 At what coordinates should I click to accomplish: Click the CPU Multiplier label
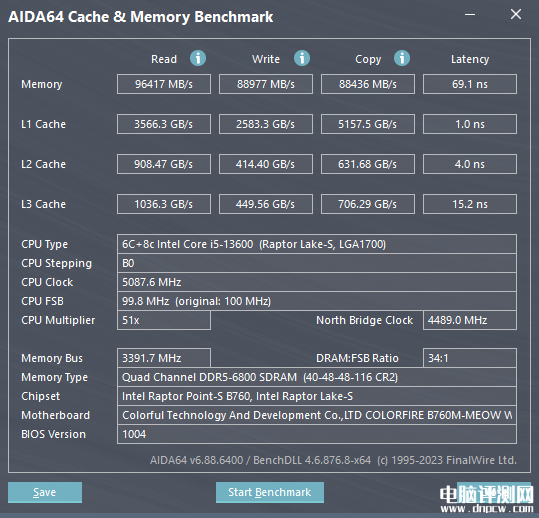click(x=58, y=321)
